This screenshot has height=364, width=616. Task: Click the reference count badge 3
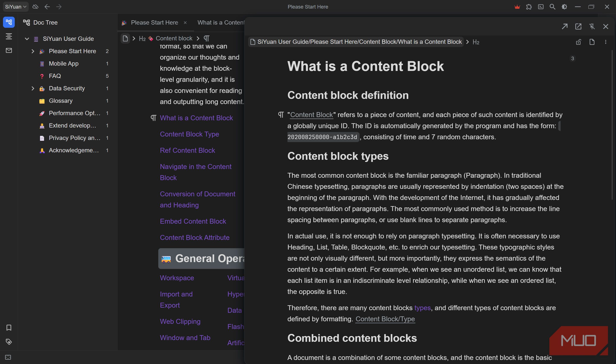click(572, 58)
